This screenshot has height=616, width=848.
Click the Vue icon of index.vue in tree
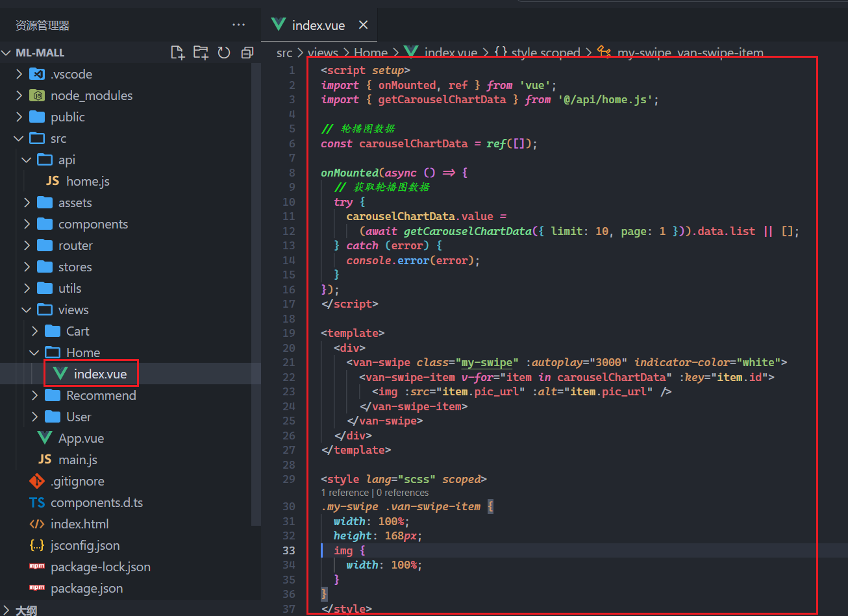pos(60,374)
